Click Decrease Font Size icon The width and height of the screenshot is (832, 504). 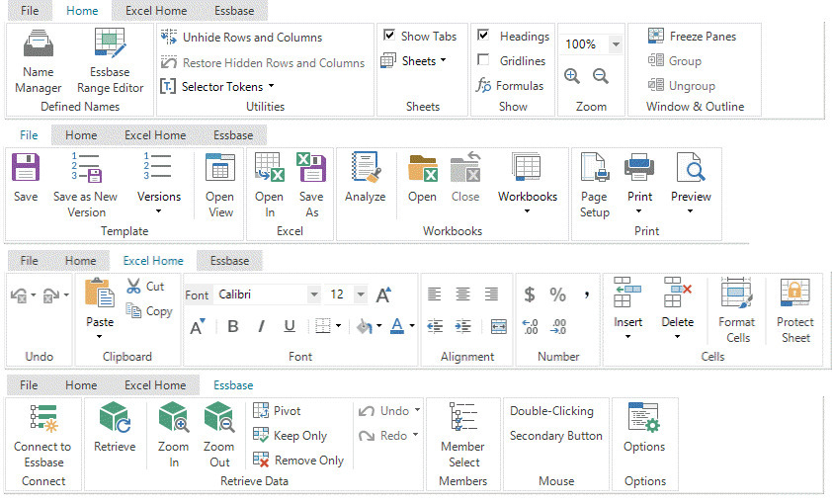point(198,326)
